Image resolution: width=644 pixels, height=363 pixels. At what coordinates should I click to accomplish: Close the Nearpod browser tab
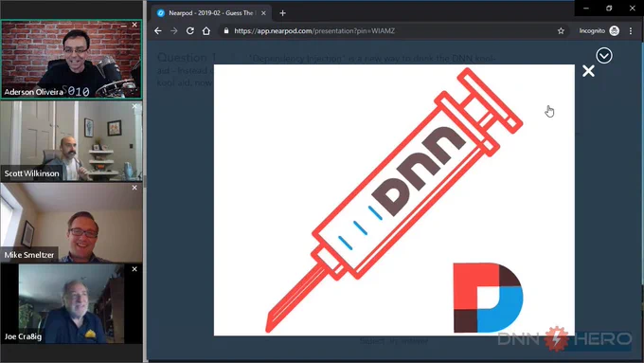[263, 13]
